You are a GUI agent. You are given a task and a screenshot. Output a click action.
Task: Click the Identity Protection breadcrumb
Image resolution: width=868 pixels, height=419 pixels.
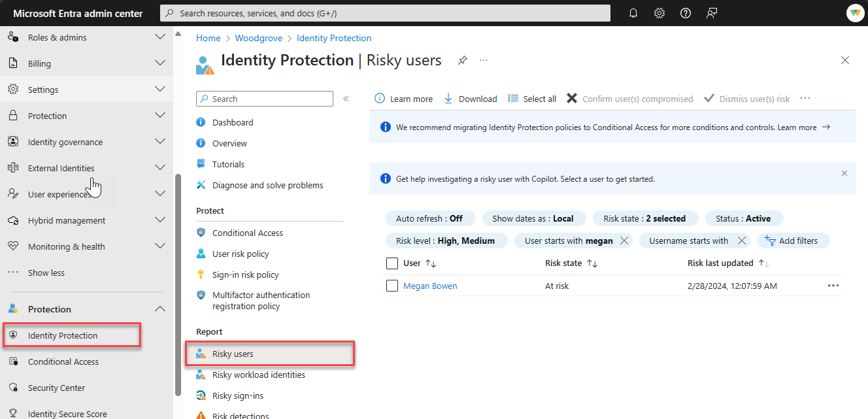click(x=334, y=38)
